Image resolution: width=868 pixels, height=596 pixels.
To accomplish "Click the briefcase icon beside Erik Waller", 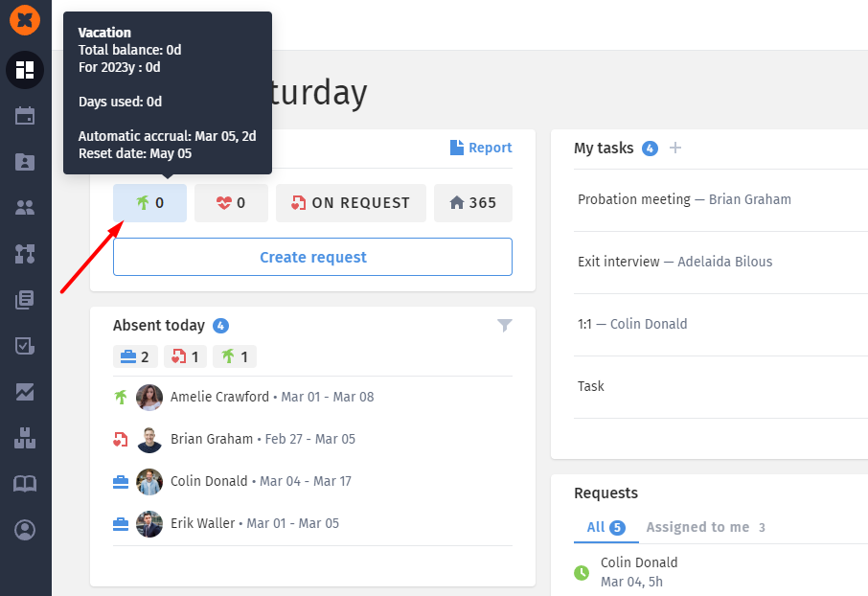I will [x=121, y=523].
